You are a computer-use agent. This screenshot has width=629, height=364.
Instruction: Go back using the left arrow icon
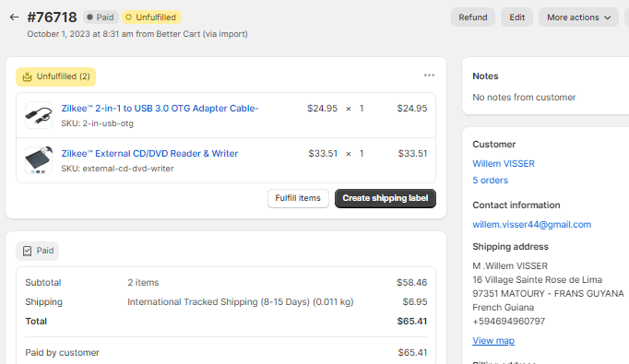click(14, 18)
